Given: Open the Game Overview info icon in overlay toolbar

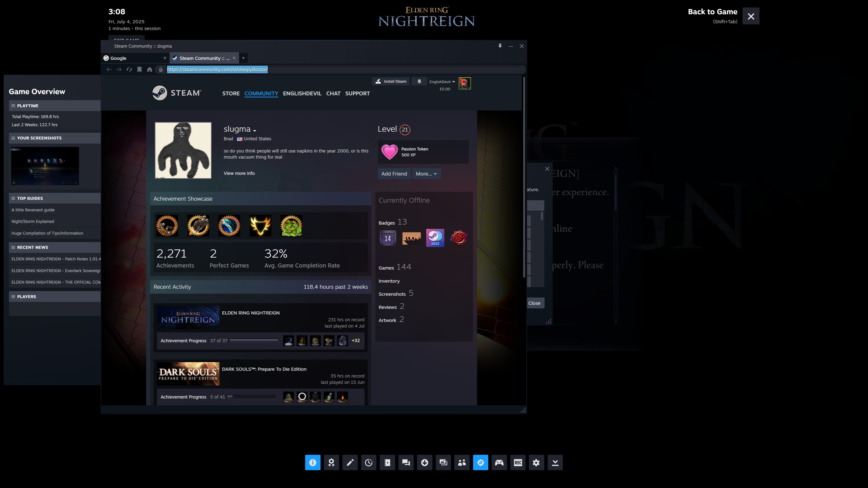Looking at the screenshot, I should 313,462.
